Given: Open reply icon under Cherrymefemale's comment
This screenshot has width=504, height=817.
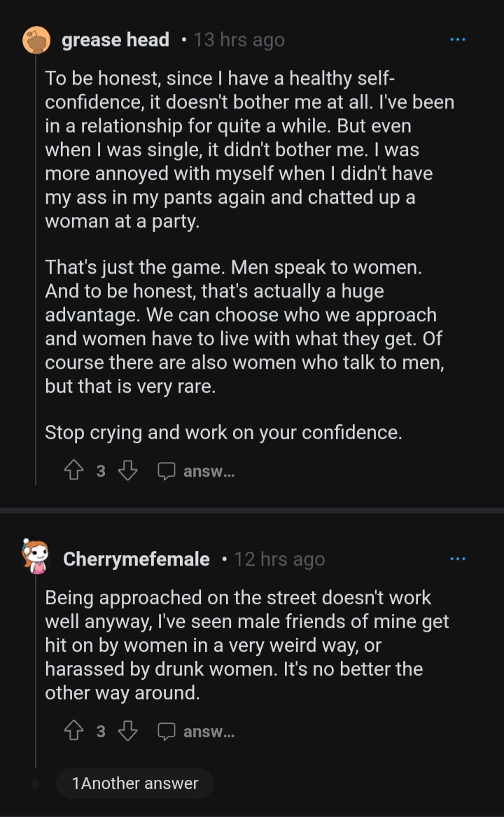Looking at the screenshot, I should click(x=167, y=732).
